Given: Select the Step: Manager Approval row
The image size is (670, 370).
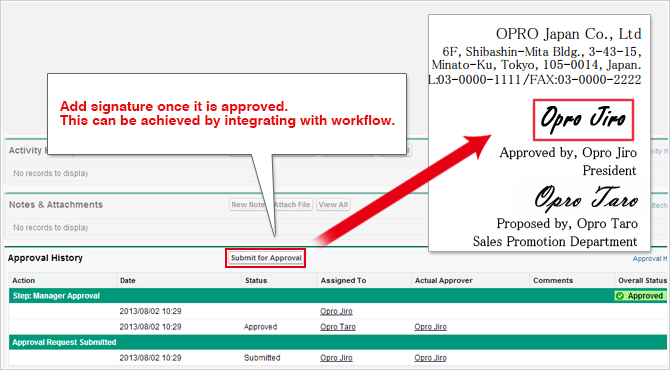Looking at the screenshot, I should point(338,296).
